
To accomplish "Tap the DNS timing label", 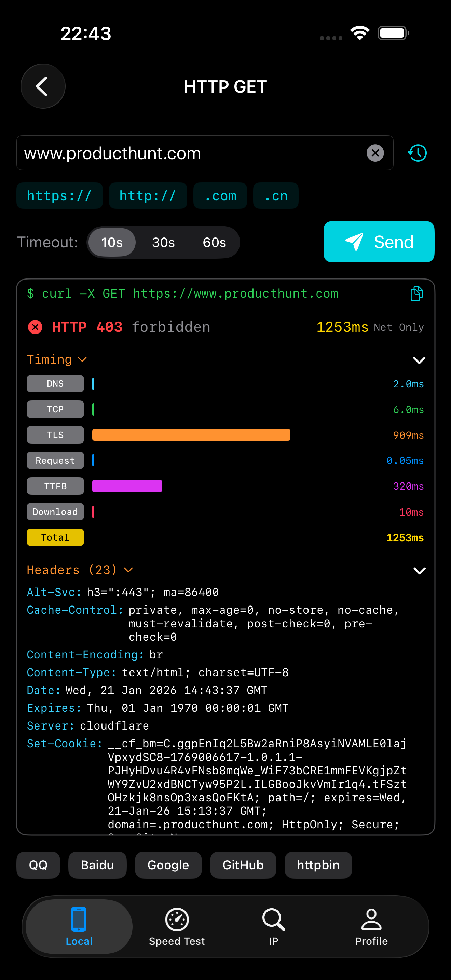I will [55, 383].
